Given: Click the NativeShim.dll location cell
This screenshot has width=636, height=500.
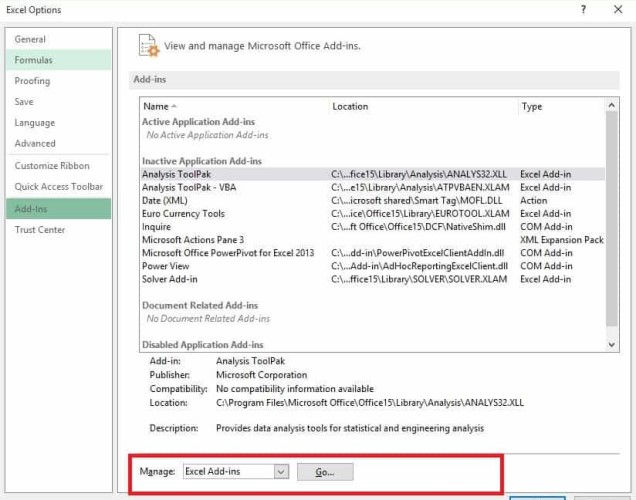Looking at the screenshot, I should pyautogui.click(x=418, y=227).
